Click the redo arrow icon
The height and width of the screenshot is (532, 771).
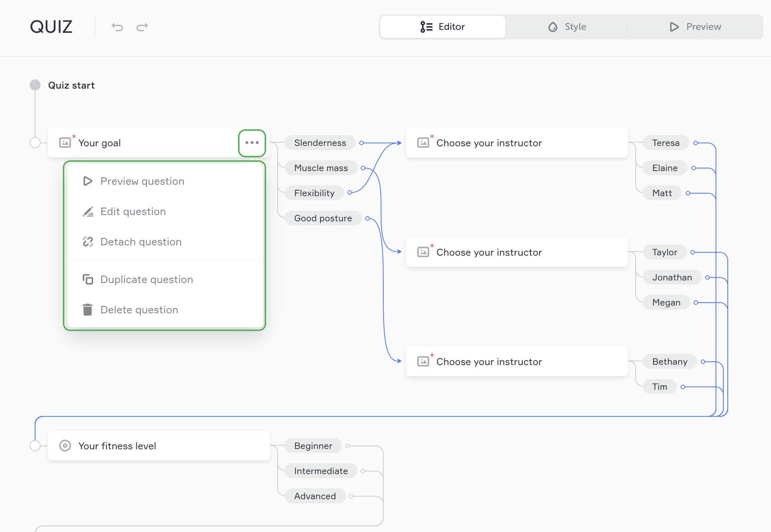(142, 27)
